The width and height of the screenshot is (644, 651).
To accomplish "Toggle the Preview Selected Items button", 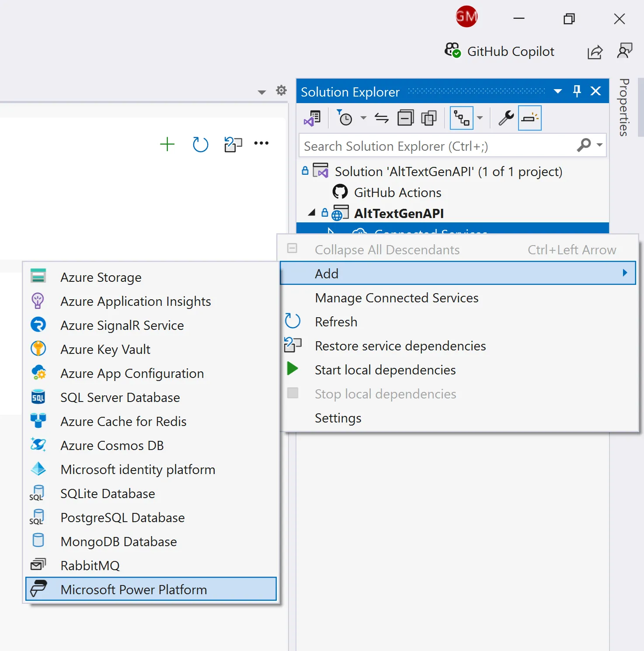I will 530,118.
